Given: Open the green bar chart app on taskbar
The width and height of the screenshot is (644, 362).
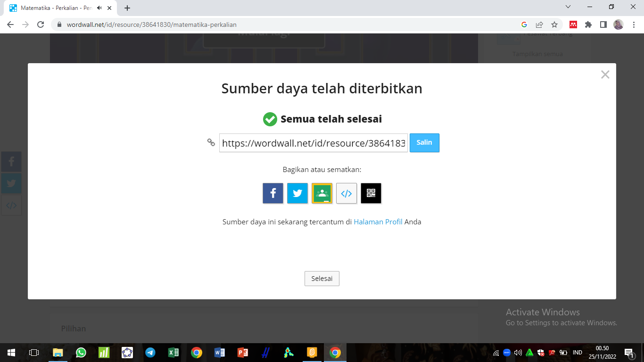Looking at the screenshot, I should tap(104, 353).
